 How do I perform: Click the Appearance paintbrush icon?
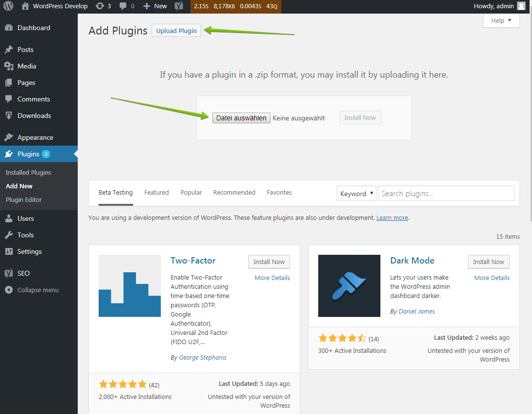coord(9,137)
